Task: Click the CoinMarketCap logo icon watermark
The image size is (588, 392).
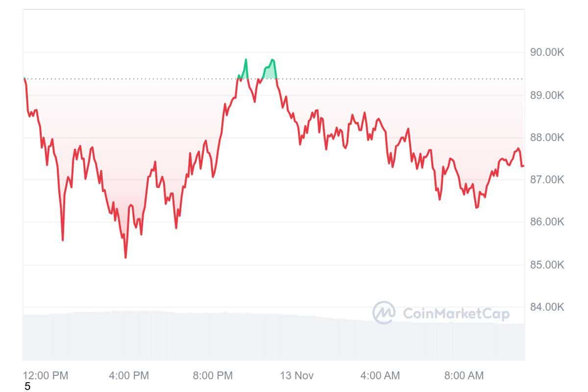Action: (384, 313)
